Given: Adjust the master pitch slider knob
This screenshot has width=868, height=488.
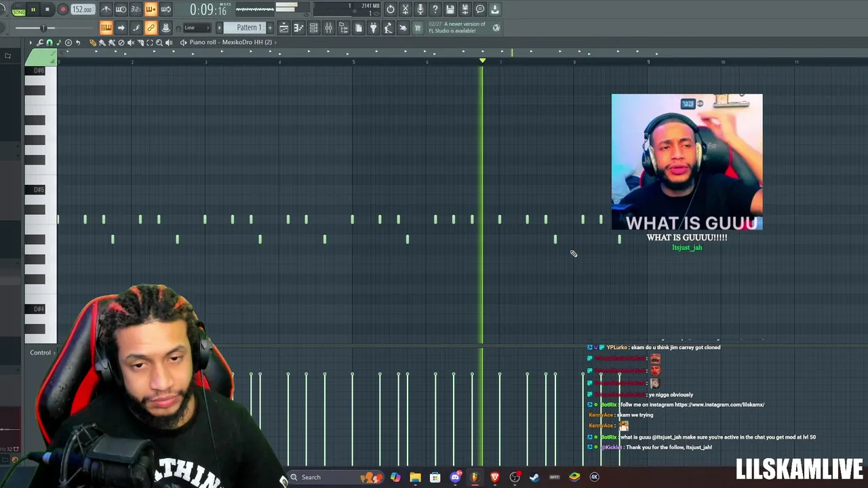Looking at the screenshot, I should pos(43,28).
